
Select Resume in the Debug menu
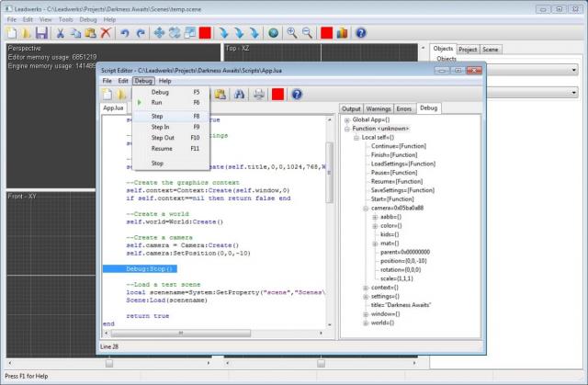(161, 148)
